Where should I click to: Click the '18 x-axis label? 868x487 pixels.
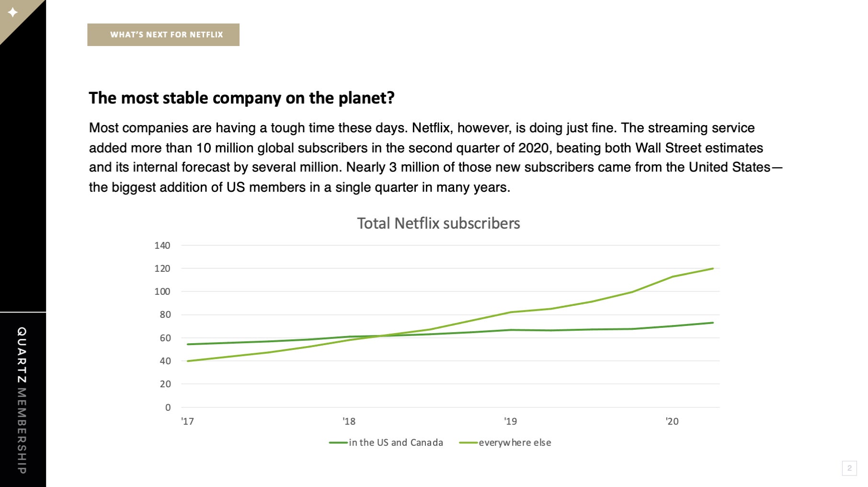(349, 421)
